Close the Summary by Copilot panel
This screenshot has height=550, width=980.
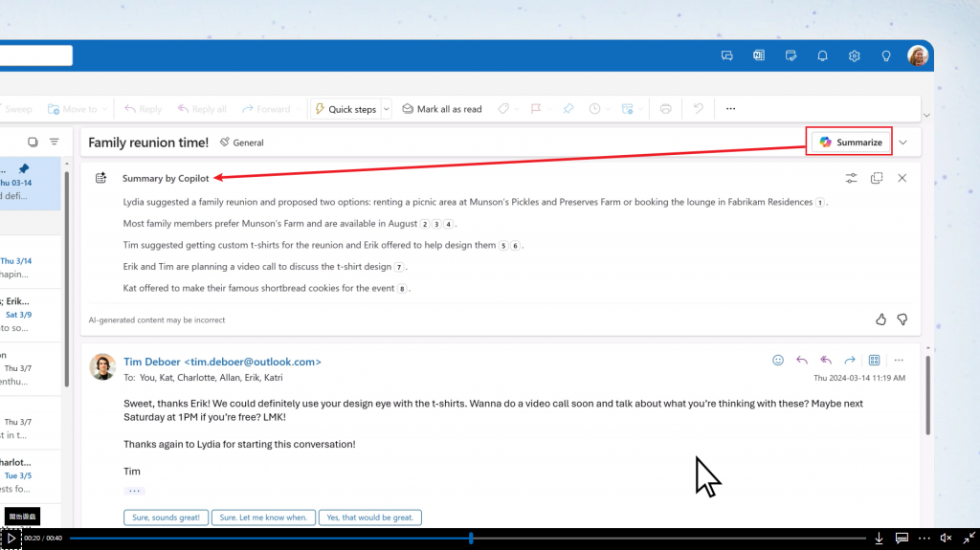click(902, 178)
